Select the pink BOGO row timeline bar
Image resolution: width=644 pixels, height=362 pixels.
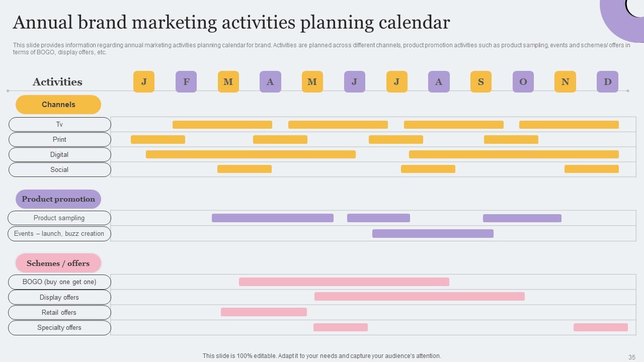344,282
